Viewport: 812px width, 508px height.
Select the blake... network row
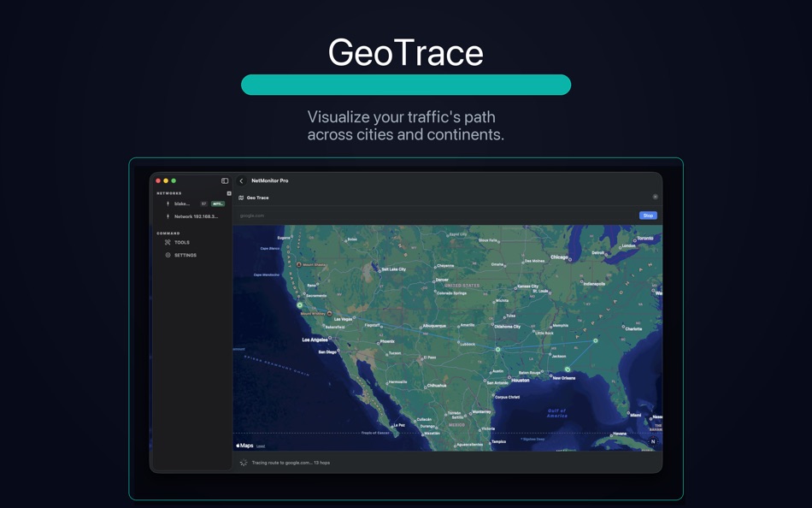click(x=193, y=204)
